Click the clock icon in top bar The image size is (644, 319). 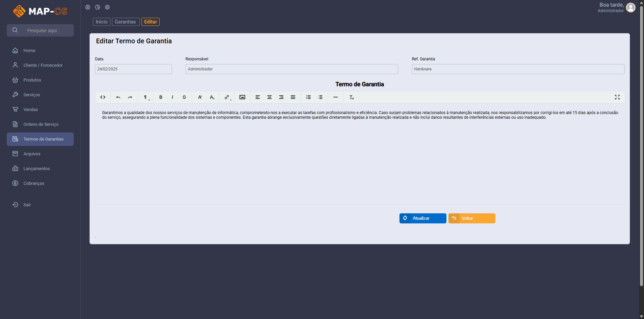pyautogui.click(x=98, y=7)
